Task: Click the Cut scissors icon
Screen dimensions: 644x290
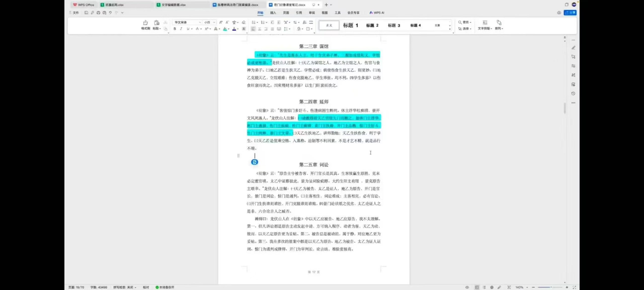Action: click(165, 22)
